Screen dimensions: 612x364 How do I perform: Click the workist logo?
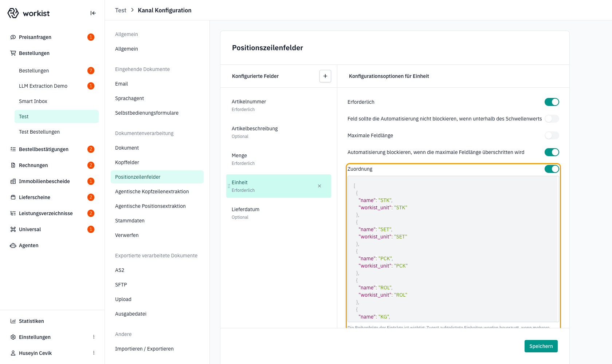pyautogui.click(x=28, y=13)
